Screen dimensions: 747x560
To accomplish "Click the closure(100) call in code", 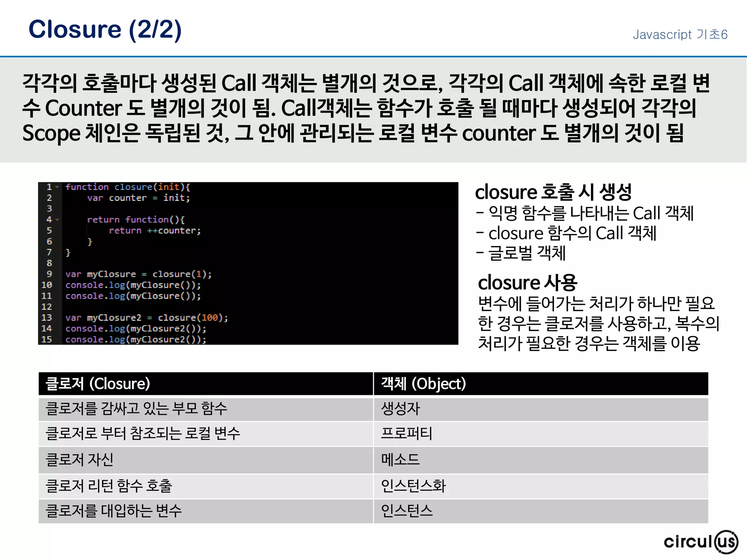I will tap(190, 318).
